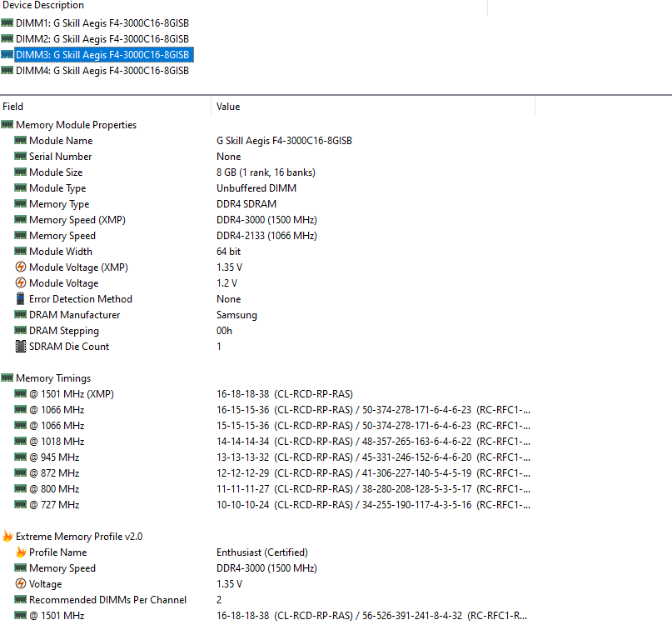Select the Error Detection Method field label

coord(81,299)
